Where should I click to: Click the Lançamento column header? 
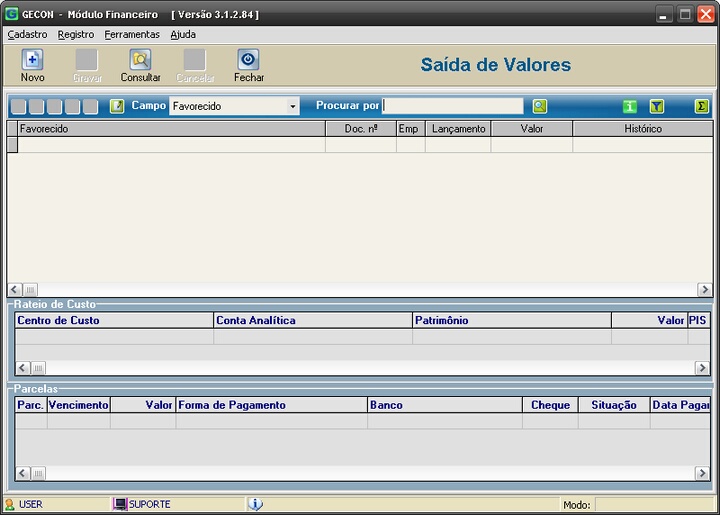[x=458, y=129]
